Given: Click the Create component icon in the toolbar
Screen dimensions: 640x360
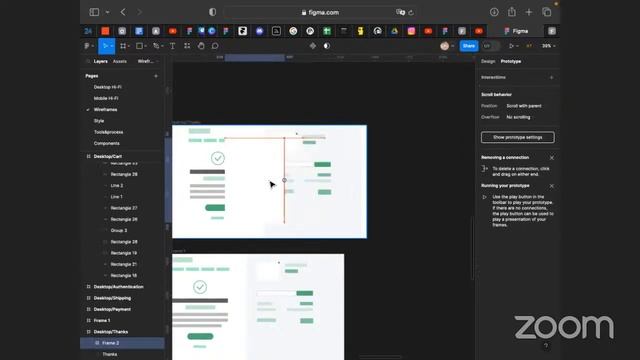Looking at the screenshot, I should (313, 46).
